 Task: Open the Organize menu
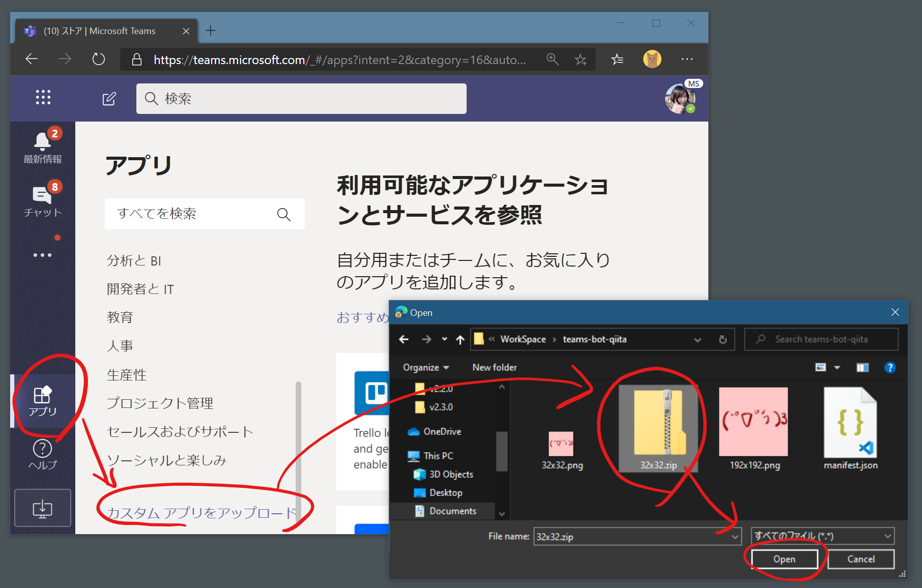click(426, 367)
